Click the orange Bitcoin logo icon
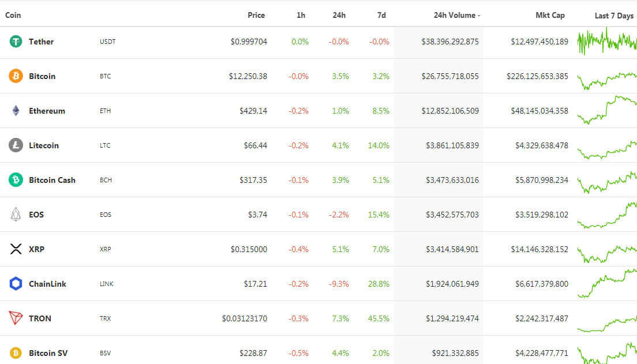The image size is (637, 364). (16, 76)
